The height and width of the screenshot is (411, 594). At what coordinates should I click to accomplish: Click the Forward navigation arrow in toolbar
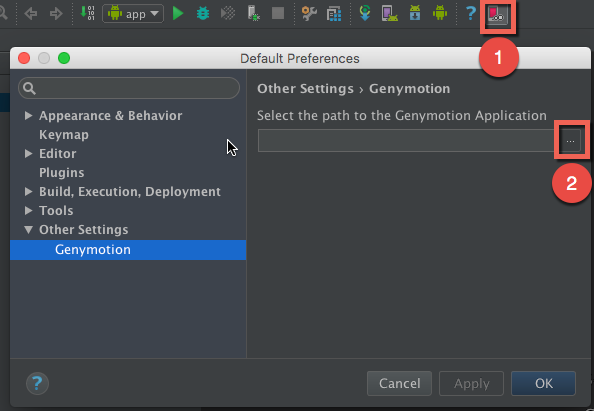[56, 14]
